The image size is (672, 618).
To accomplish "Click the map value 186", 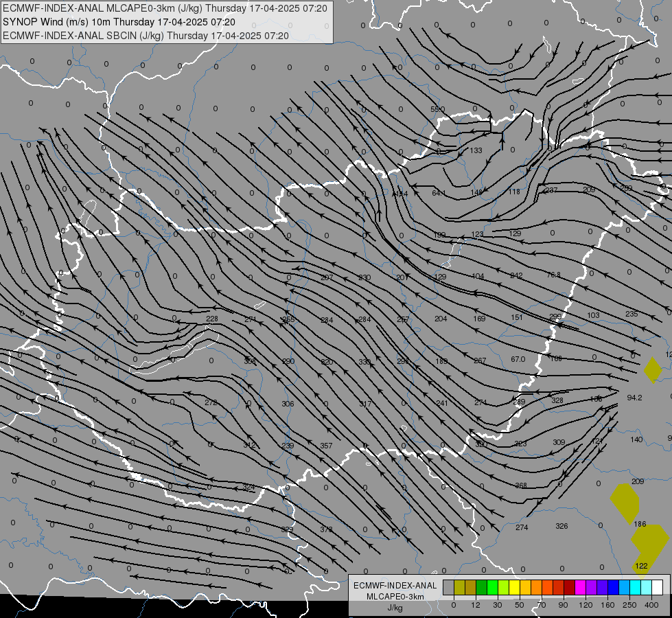I will (640, 524).
